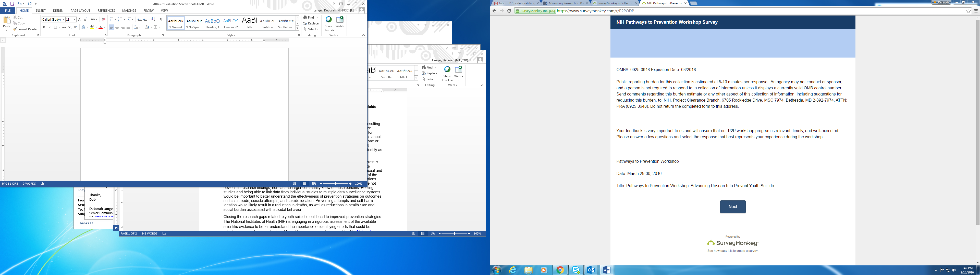Viewport: 980px width, 275px height.
Task: Open the font color dropdown arrow
Action: [105, 28]
